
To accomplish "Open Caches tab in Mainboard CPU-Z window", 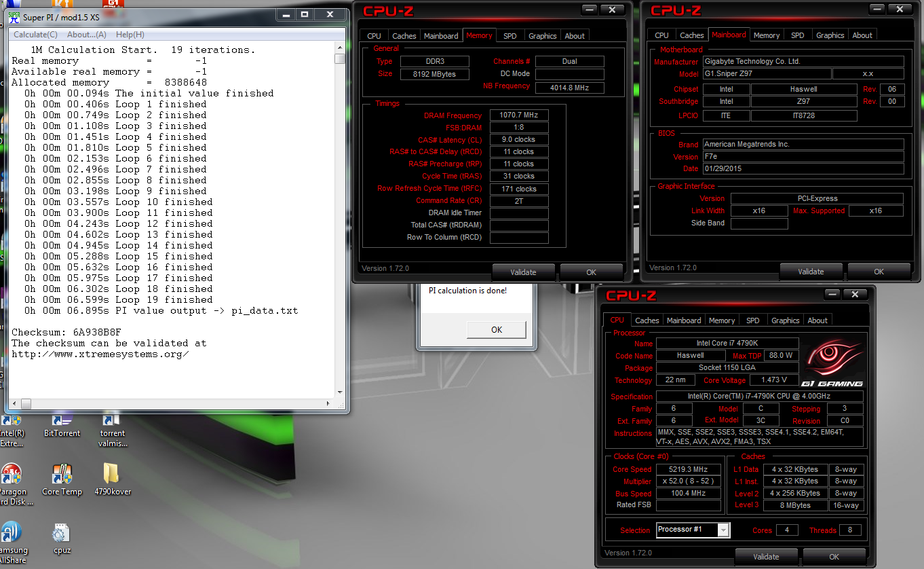I will (692, 35).
